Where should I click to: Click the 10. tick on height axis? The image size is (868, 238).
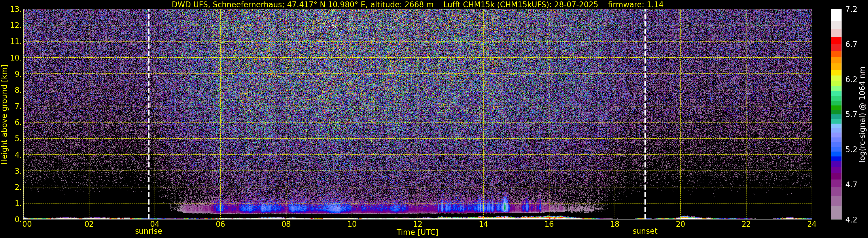16,58
